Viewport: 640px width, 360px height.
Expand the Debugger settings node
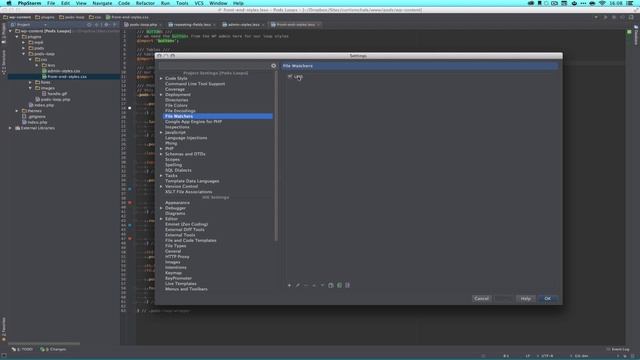click(161, 208)
